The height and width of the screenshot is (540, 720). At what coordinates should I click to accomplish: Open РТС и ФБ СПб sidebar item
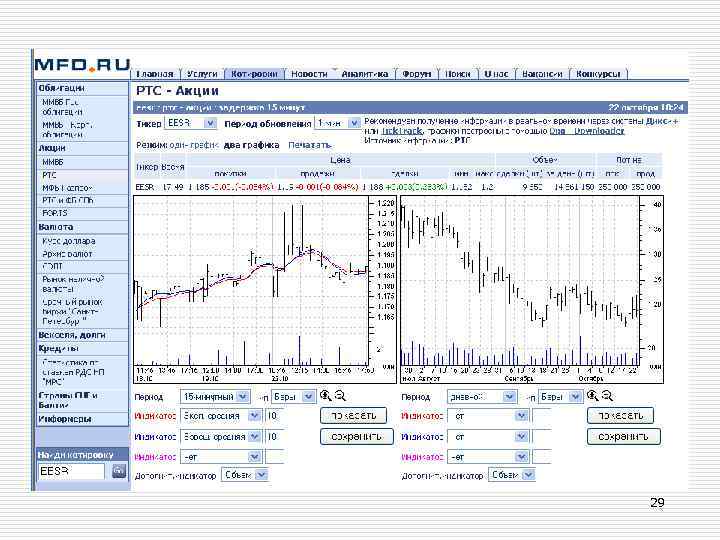coord(68,200)
